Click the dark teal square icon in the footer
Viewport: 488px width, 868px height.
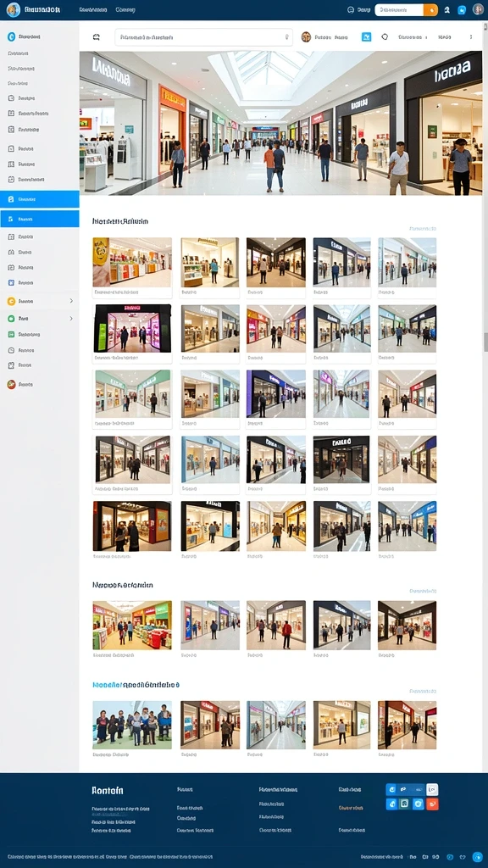tap(405, 804)
